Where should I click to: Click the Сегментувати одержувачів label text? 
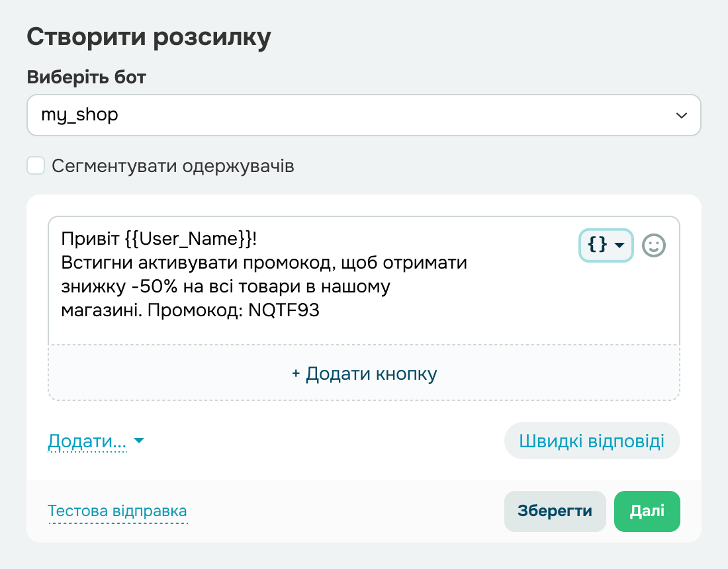[173, 166]
